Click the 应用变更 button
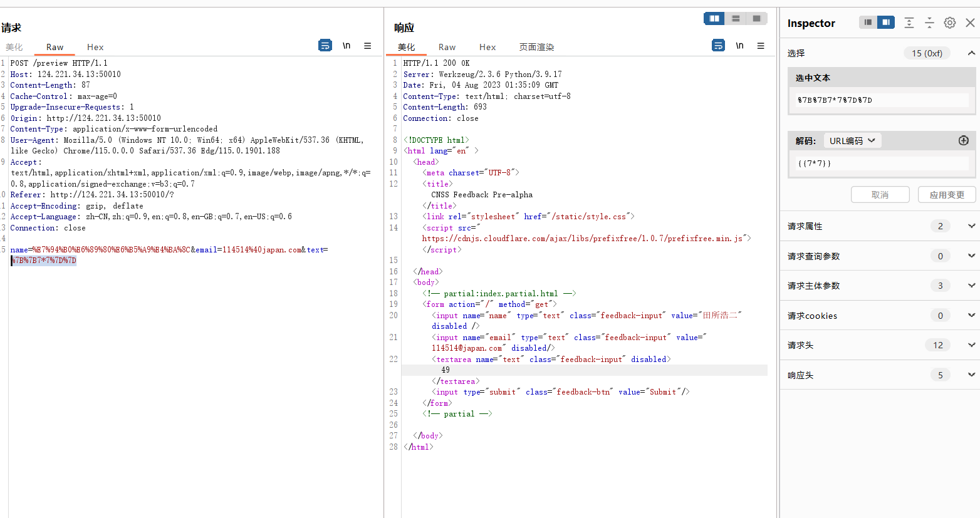This screenshot has width=980, height=518. (x=947, y=195)
